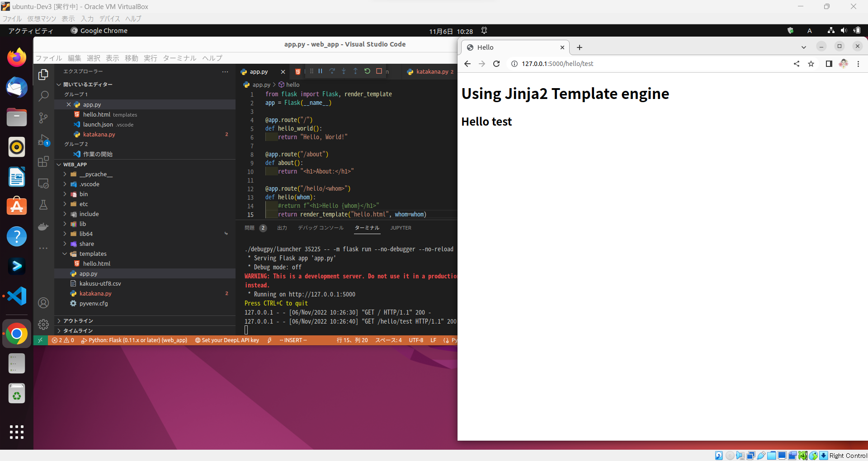Image resolution: width=868 pixels, height=461 pixels.
Task: Click errors and warnings status indicator
Action: pyautogui.click(x=63, y=340)
